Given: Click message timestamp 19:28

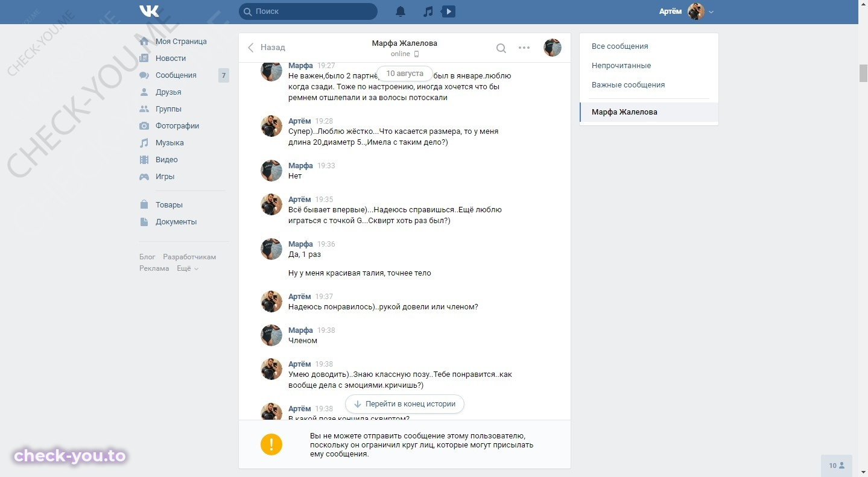Looking at the screenshot, I should (324, 121).
